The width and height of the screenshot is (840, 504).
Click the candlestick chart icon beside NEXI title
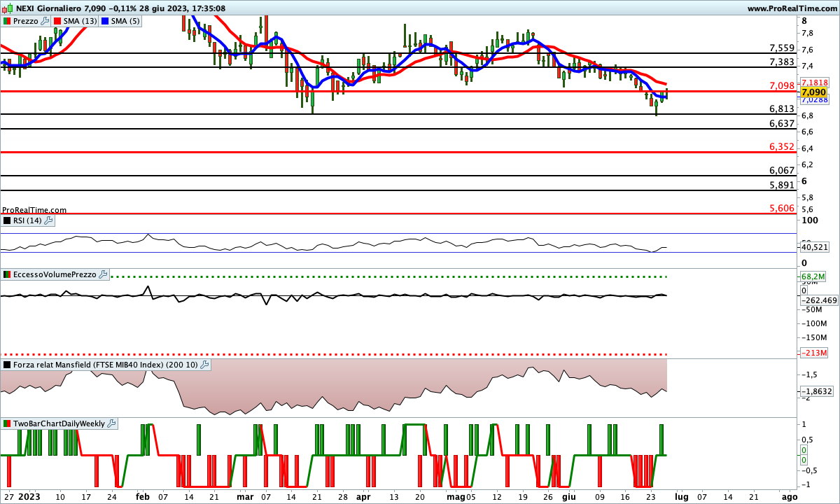pos(7,8)
